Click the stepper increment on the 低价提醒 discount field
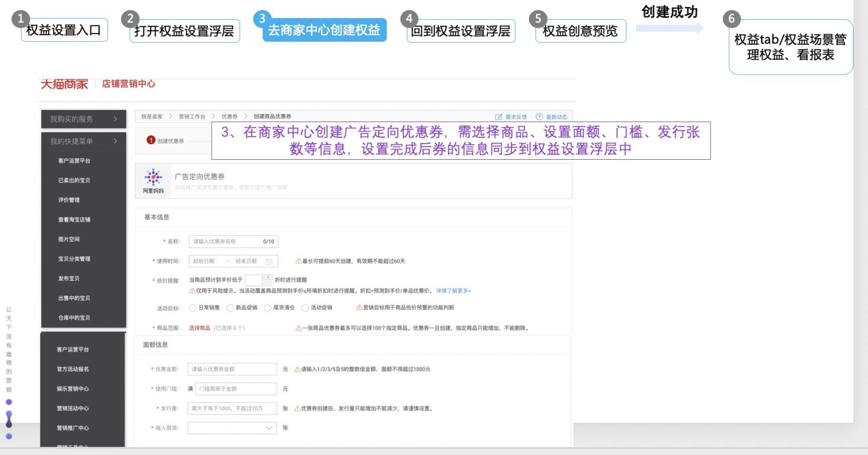868x455 pixels. coord(267,277)
